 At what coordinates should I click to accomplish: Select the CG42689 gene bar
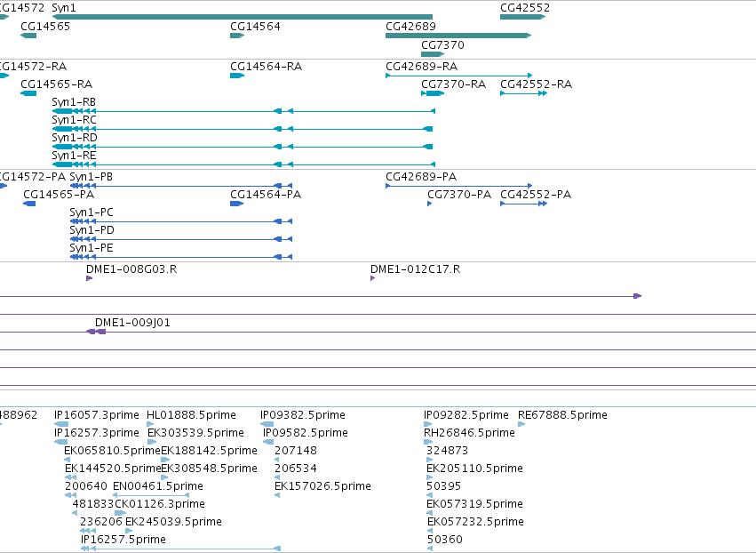458,36
